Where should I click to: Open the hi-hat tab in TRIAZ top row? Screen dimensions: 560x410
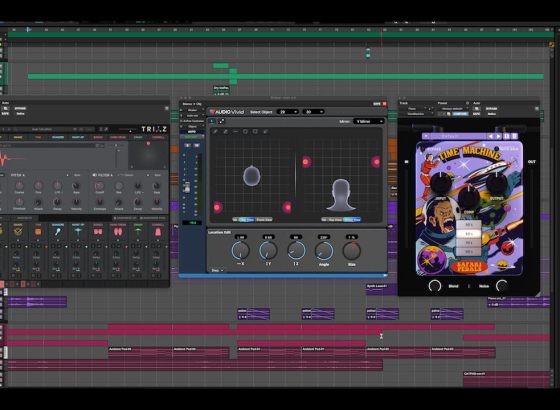(x=78, y=137)
